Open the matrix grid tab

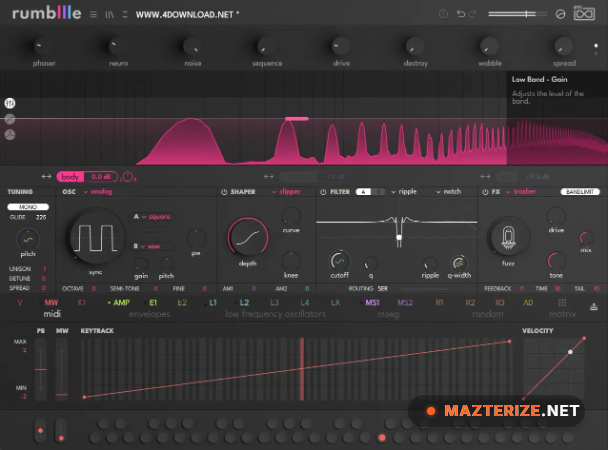(562, 303)
